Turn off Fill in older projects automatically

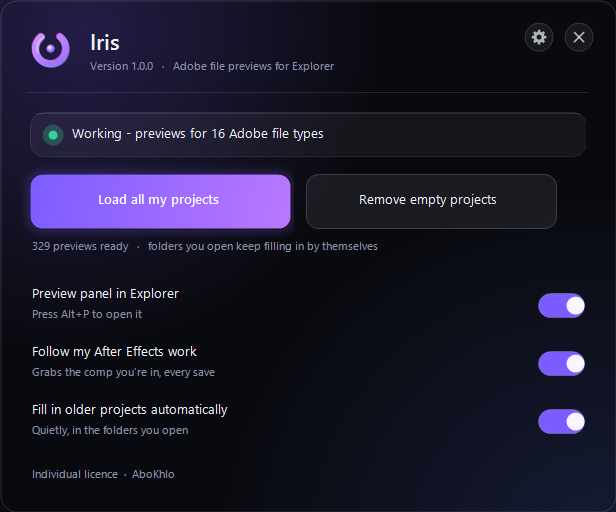tap(561, 422)
